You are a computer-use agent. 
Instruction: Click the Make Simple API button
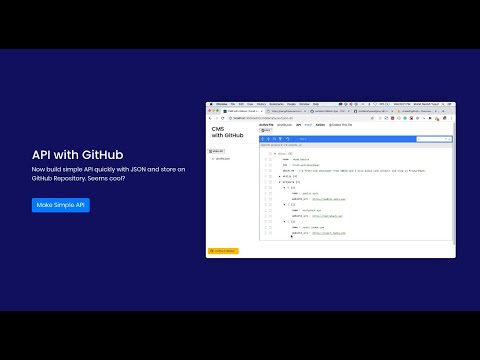pyautogui.click(x=61, y=205)
